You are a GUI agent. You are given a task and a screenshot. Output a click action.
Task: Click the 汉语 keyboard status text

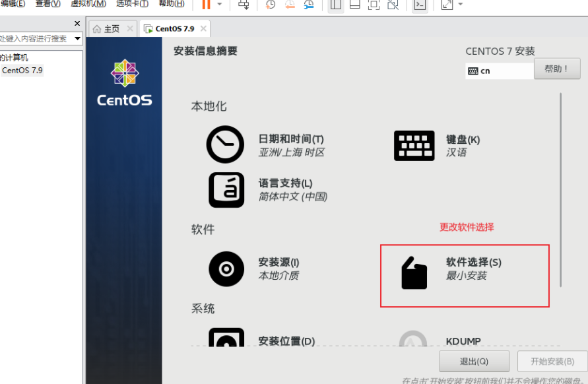tap(457, 152)
